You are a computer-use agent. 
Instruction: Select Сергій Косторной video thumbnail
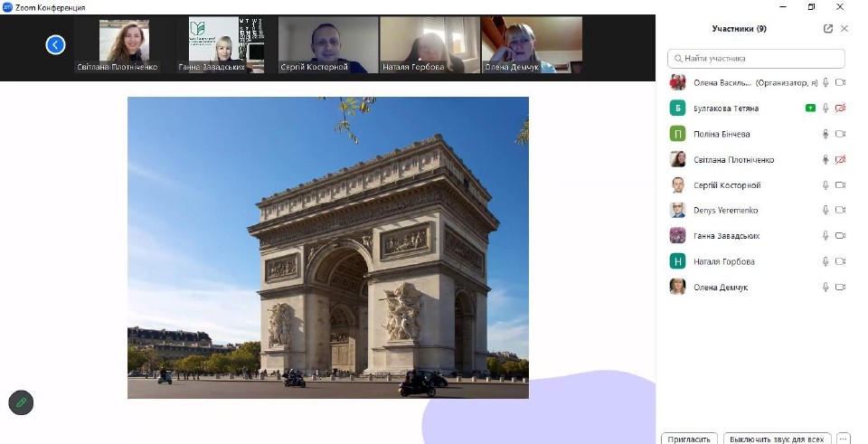click(x=328, y=45)
